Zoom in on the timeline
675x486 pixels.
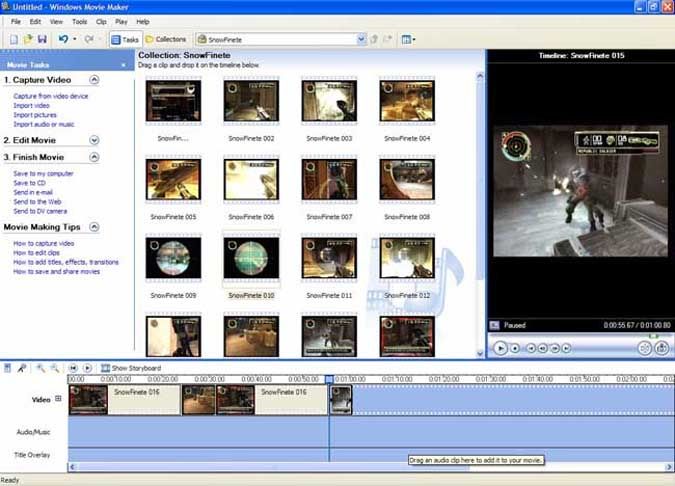[41, 368]
